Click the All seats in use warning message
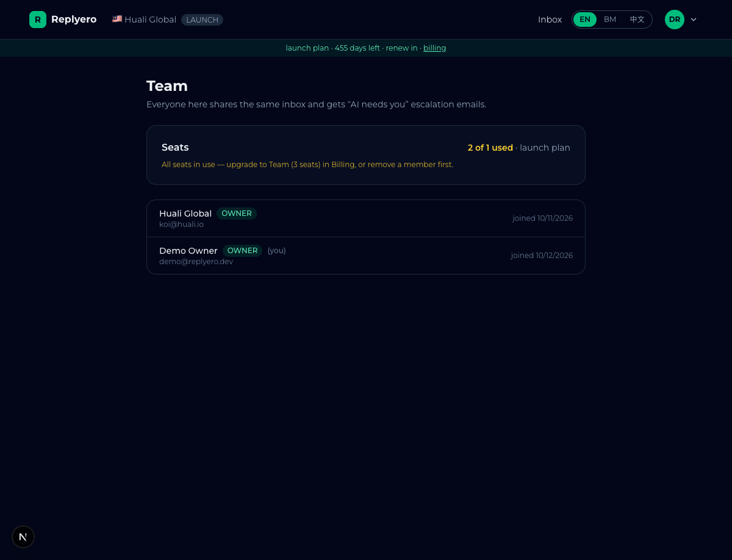This screenshot has height=560, width=732. tap(307, 165)
